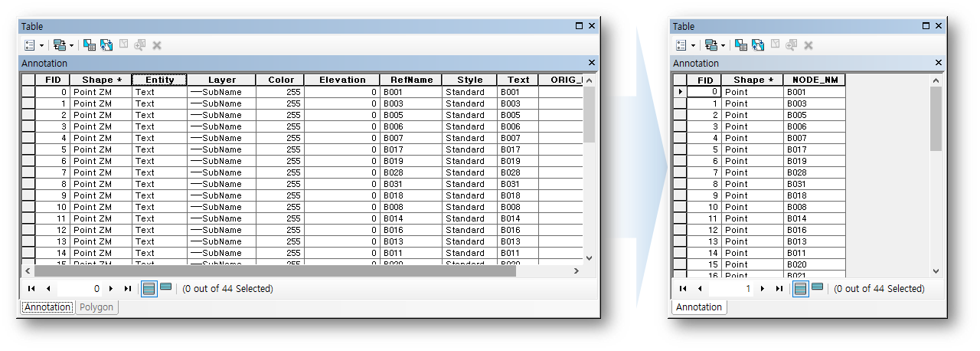The height and width of the screenshot is (351, 980).
Task: Select Annotation tab in right window
Action: (699, 307)
